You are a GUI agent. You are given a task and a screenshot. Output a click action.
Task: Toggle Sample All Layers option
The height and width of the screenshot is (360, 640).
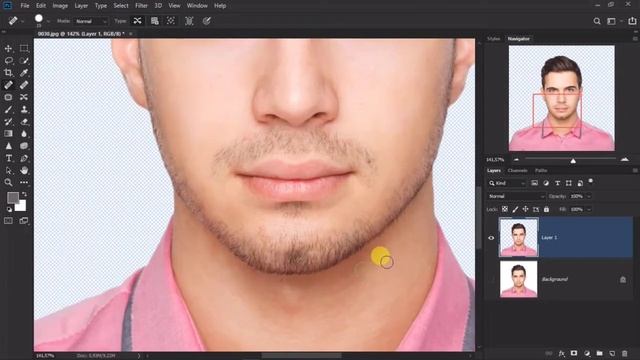pyautogui.click(x=189, y=21)
